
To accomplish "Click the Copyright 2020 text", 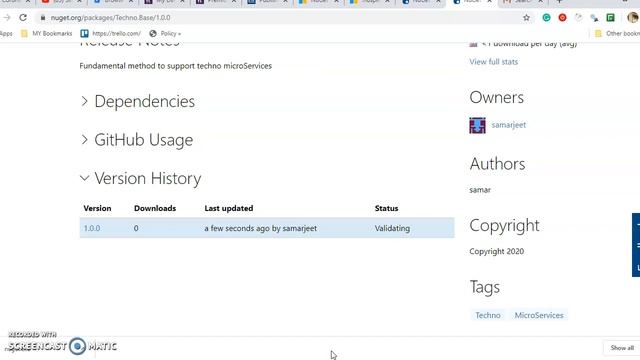I will coord(496,251).
